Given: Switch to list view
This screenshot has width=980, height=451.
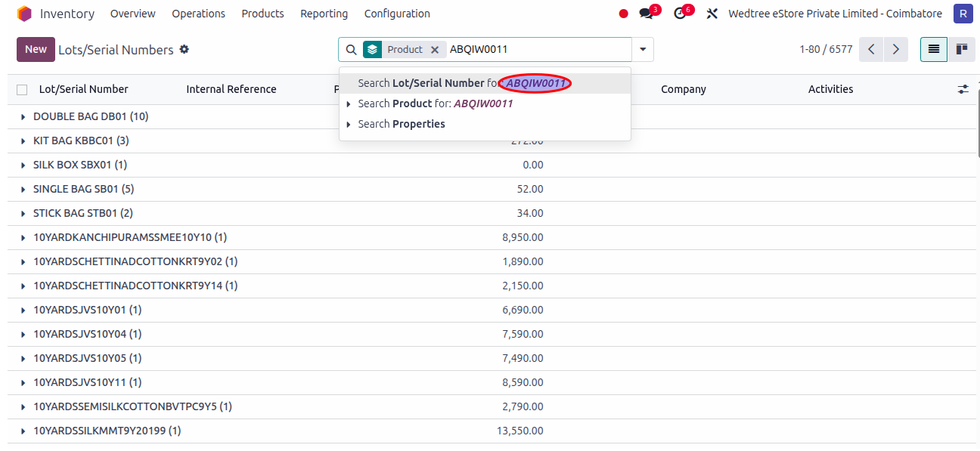Looking at the screenshot, I should tap(934, 49).
